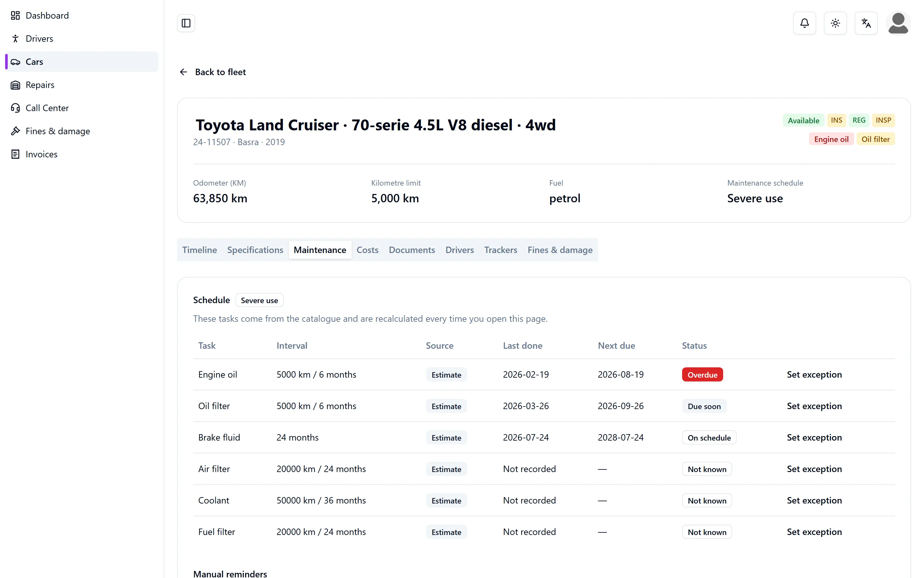This screenshot has height=578, width=924.
Task: Click the Invoices receipt icon
Action: 15,154
